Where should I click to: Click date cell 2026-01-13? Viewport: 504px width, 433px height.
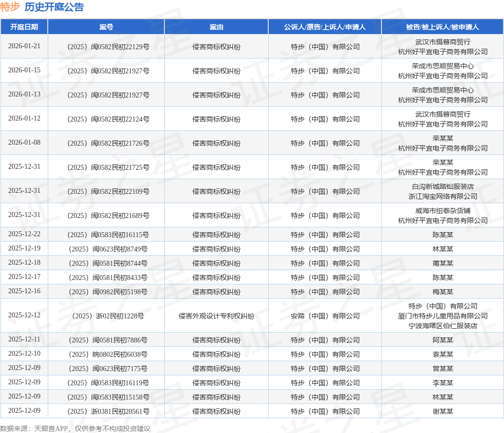(x=24, y=94)
